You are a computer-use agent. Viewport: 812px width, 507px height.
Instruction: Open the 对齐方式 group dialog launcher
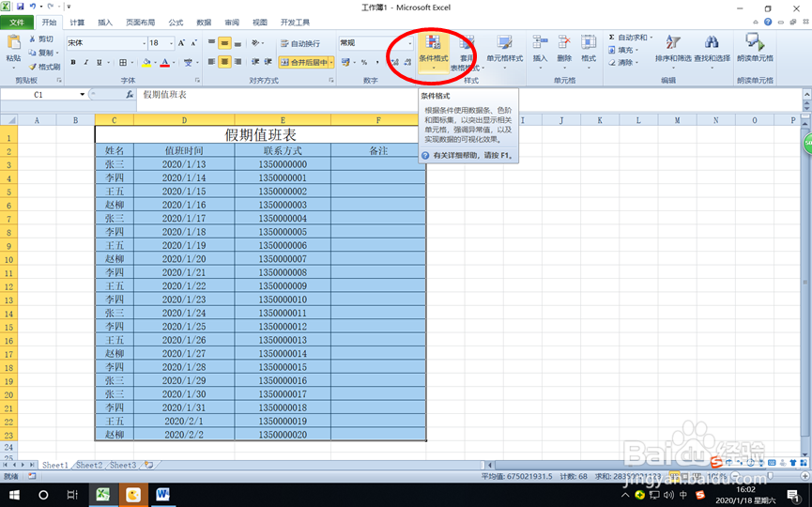tap(331, 80)
